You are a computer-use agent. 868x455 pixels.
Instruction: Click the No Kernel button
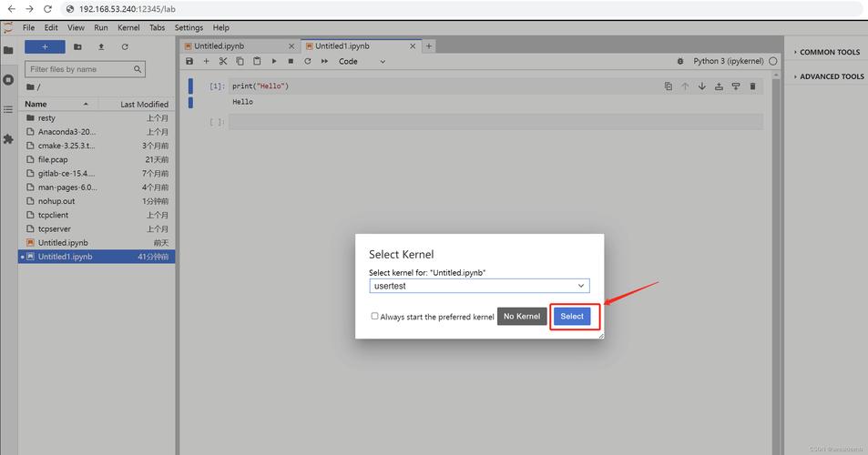click(x=522, y=316)
